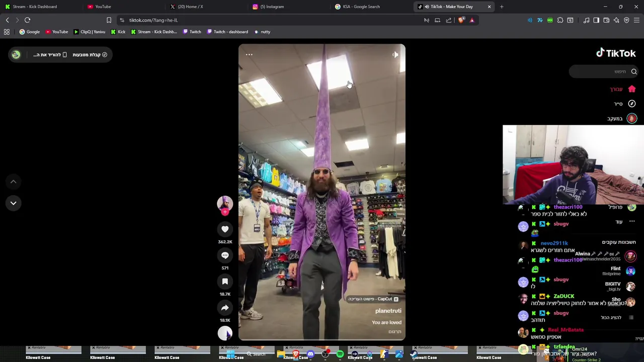
Task: Open the three-dot menu above the following list
Action: (x=632, y=221)
